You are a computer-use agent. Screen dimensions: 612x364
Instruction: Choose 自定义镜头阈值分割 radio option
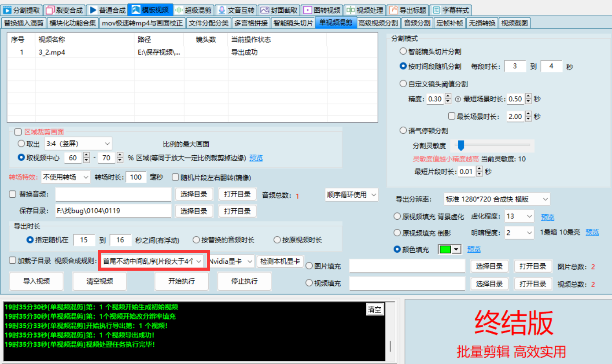pos(403,84)
